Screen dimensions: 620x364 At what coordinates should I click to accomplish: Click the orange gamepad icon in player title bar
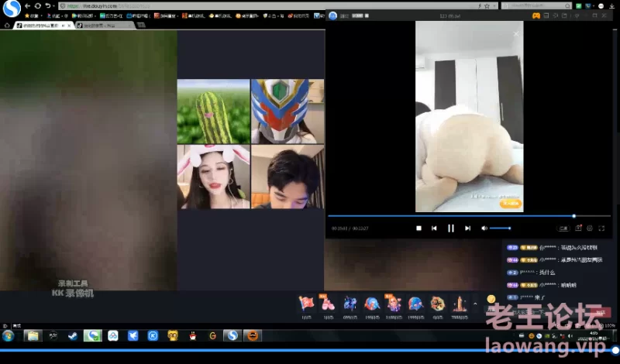pos(536,15)
